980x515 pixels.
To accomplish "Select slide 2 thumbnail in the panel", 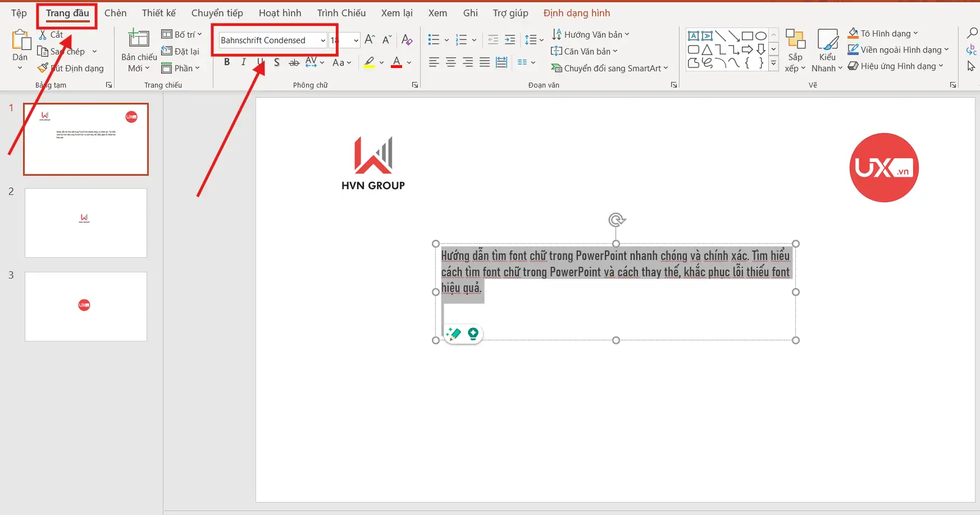I will [85, 222].
